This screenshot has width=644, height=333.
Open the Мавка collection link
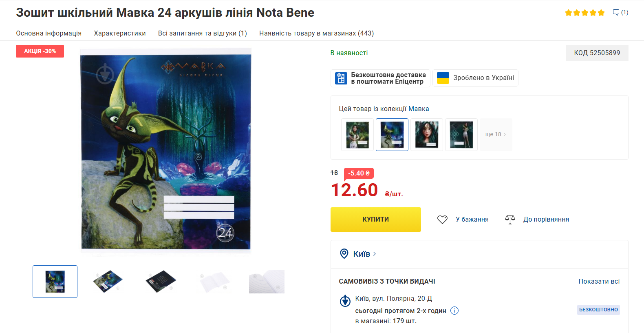click(419, 109)
